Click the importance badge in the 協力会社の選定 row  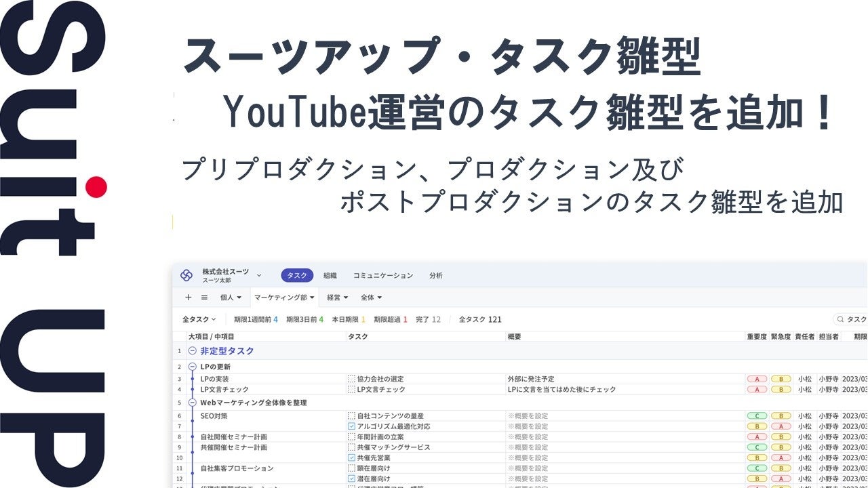click(757, 379)
